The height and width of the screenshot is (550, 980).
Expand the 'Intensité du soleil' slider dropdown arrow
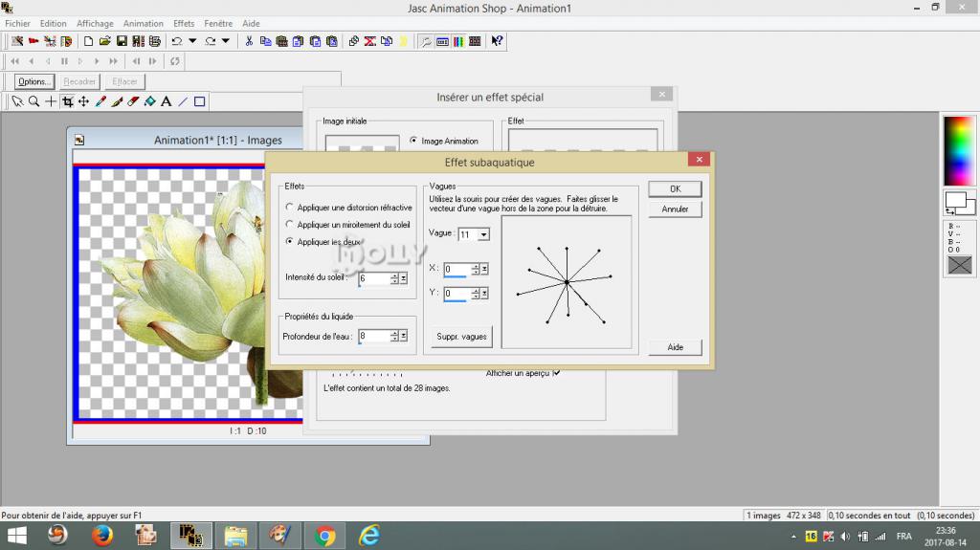[404, 278]
